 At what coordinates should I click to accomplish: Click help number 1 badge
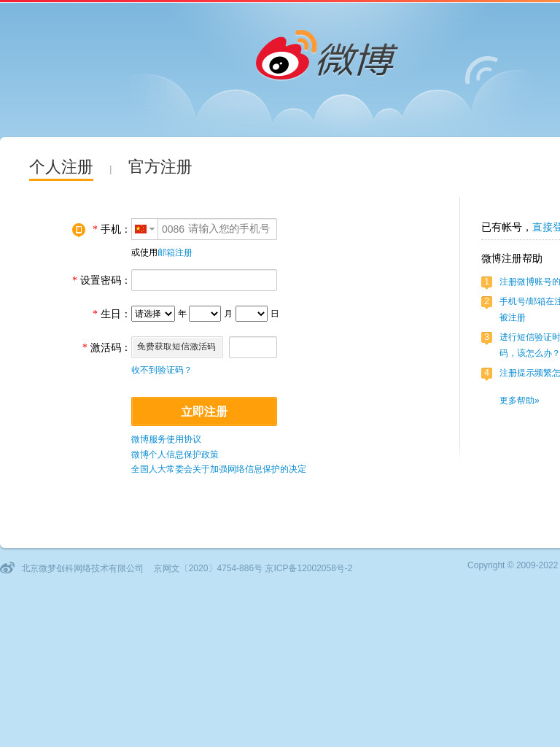pos(486,282)
